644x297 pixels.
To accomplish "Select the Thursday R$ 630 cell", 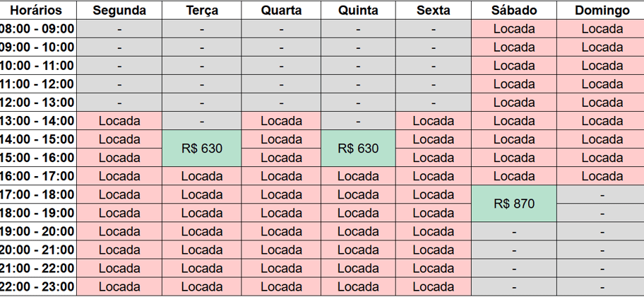I will [358, 148].
